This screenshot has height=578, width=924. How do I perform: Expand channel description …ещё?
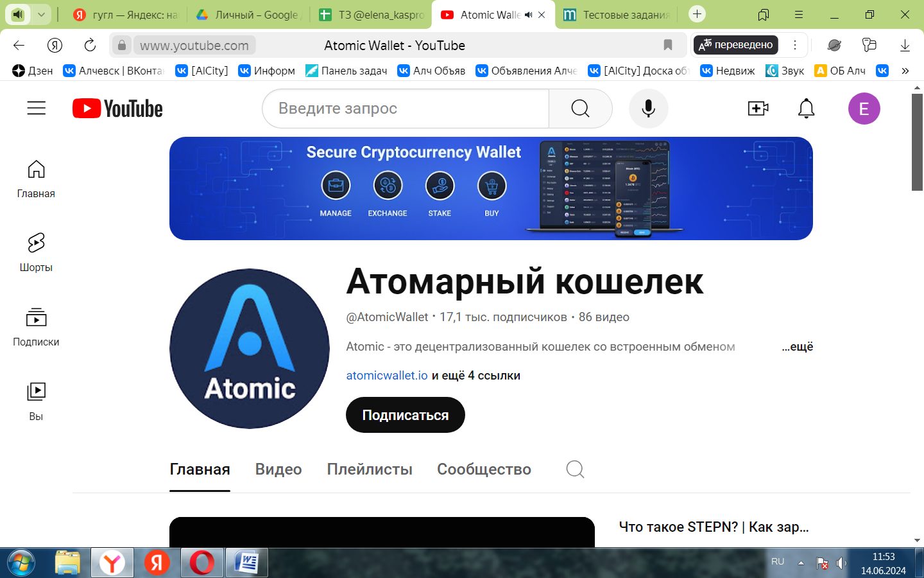tap(797, 347)
